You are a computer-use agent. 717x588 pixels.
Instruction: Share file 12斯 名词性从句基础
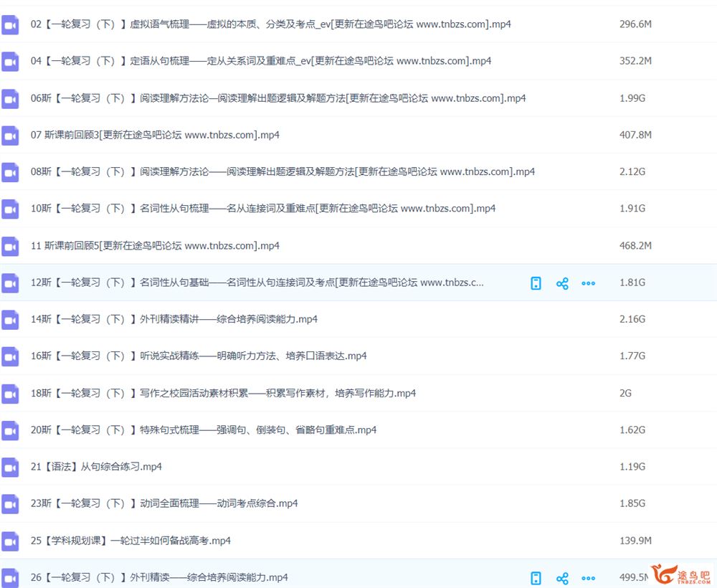[x=562, y=283]
